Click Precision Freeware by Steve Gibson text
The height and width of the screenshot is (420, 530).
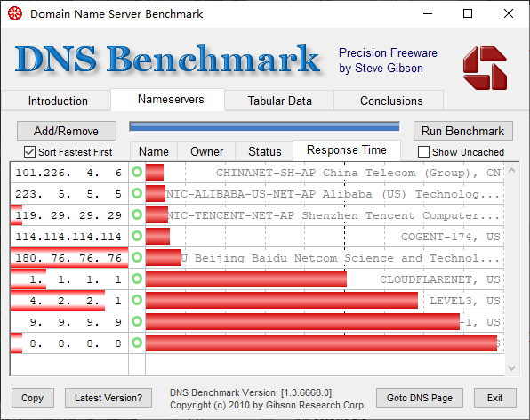(388, 61)
